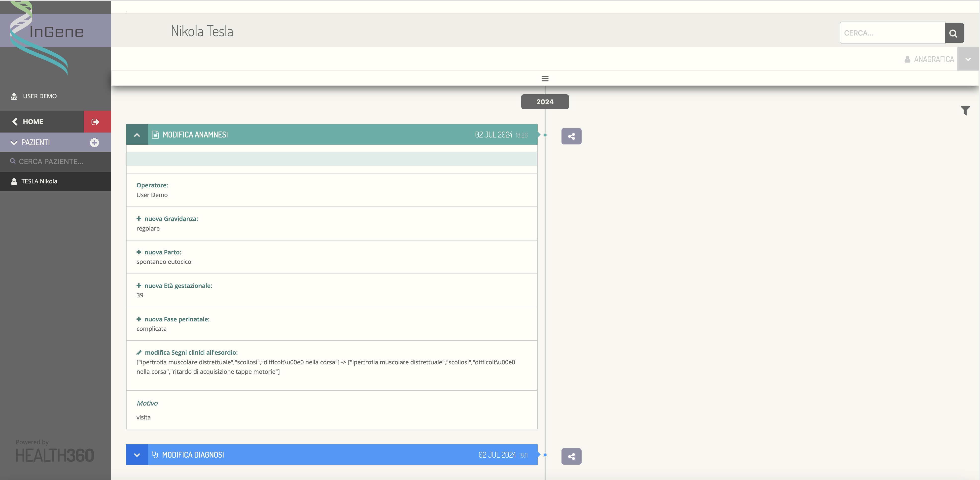Screen dimensions: 980x480
Task: Click the 'nuova Parto:' label
Action: [163, 252]
